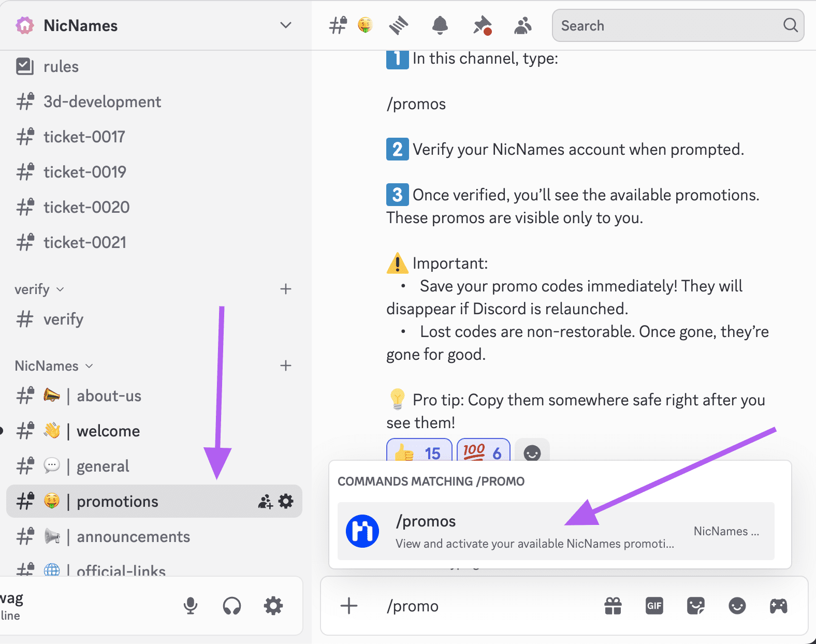
Task: Collapse the NicNames channel category
Action: (x=53, y=366)
